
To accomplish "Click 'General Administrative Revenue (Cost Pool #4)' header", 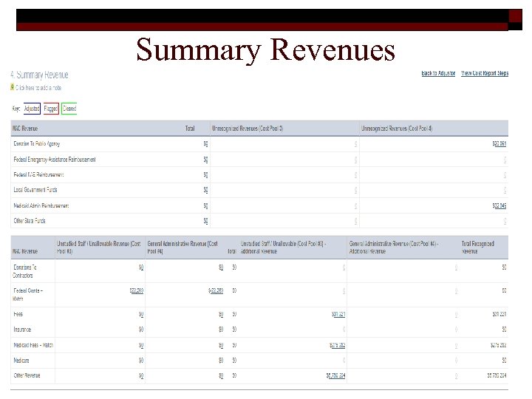I will (x=183, y=248).
